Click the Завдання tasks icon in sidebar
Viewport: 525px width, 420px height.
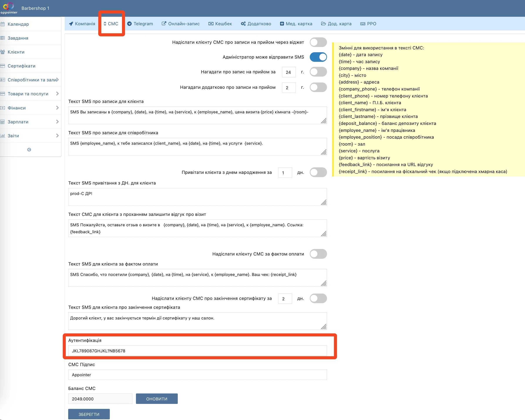point(3,38)
